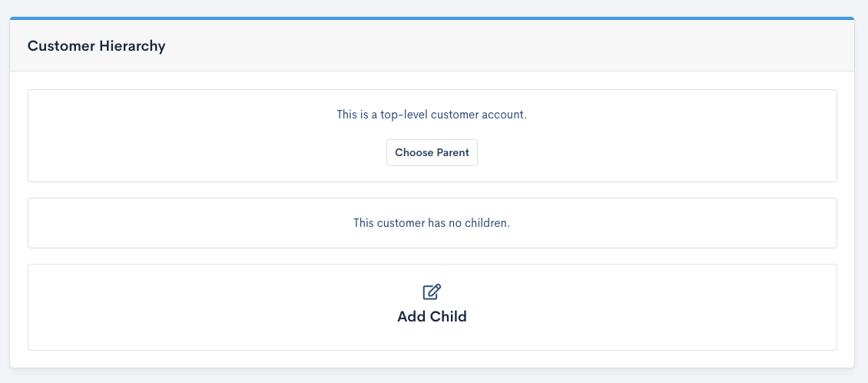Click the box with the no-children message
Screen dimensions: 868x383
(192, 223)
